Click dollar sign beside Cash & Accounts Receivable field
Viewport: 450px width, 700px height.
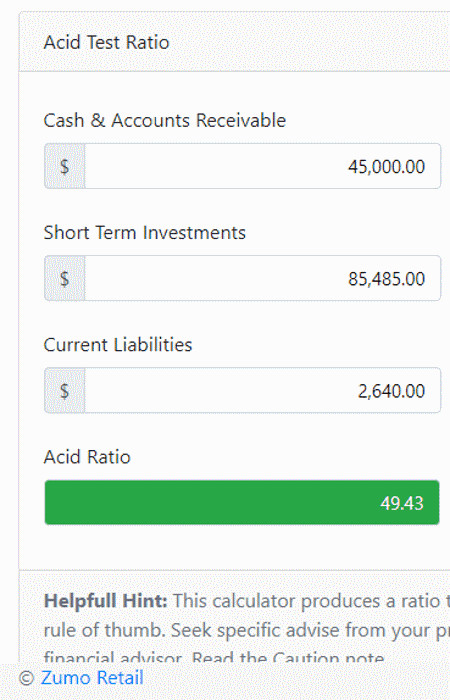click(65, 166)
